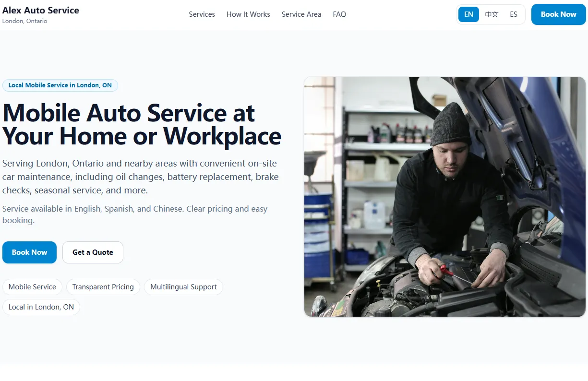Click the hero Book Now button
The image size is (588, 381).
(29, 252)
